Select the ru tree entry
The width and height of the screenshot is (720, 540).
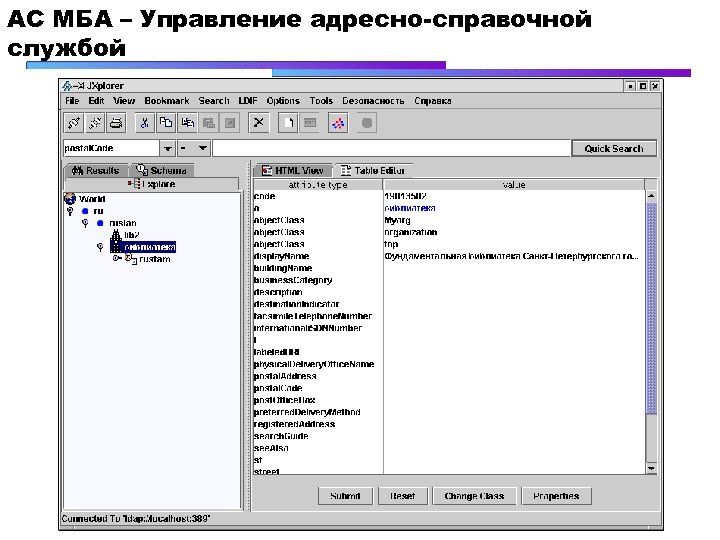(98, 211)
